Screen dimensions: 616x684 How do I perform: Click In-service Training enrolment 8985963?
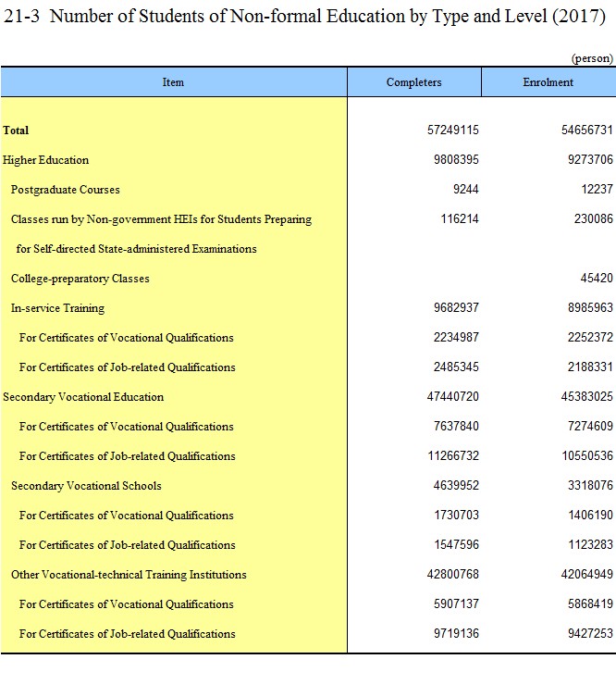tap(590, 308)
